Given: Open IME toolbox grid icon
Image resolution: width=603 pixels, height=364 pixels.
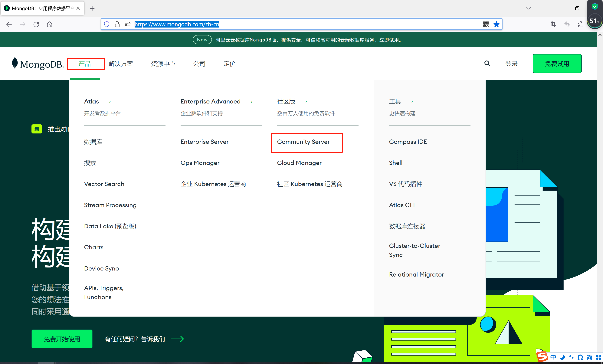Looking at the screenshot, I should (598, 357).
